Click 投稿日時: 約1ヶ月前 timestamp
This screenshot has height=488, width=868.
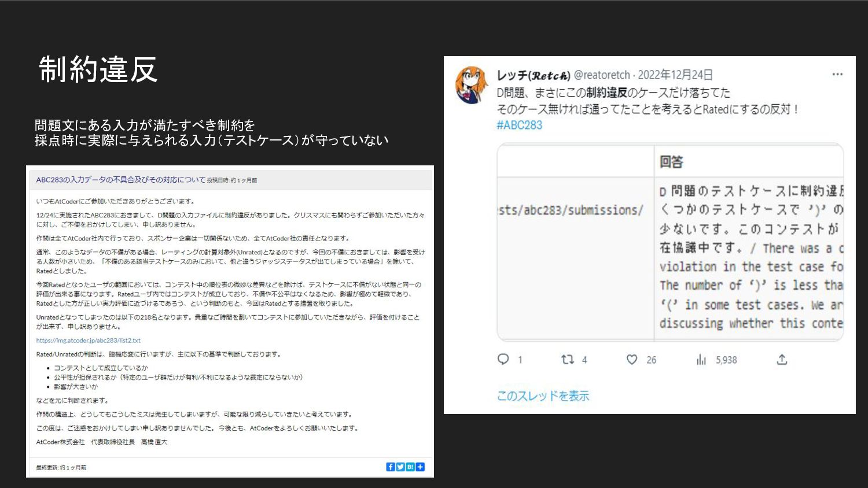[x=232, y=180]
